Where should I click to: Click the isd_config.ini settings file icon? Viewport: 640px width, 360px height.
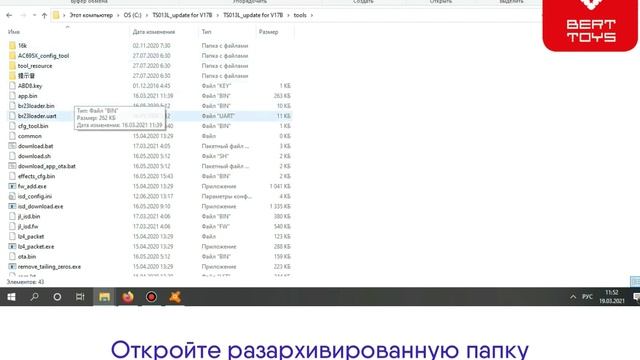point(12,196)
